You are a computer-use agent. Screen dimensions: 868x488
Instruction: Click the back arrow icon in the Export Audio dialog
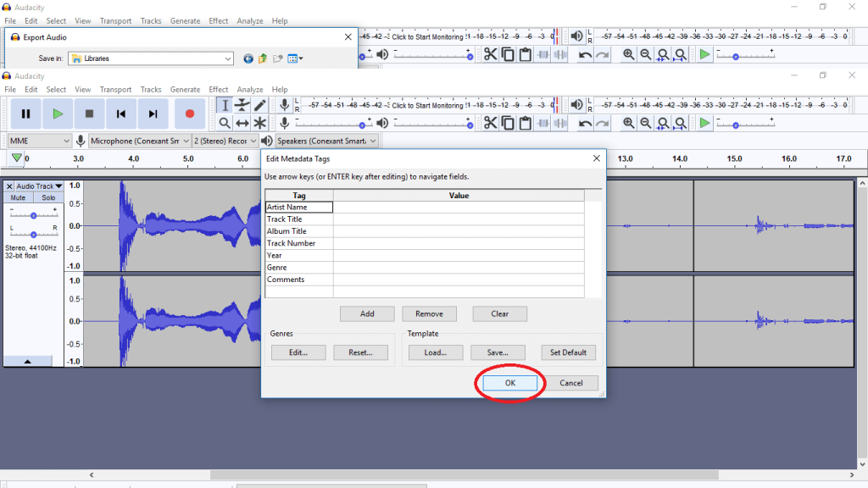(248, 58)
